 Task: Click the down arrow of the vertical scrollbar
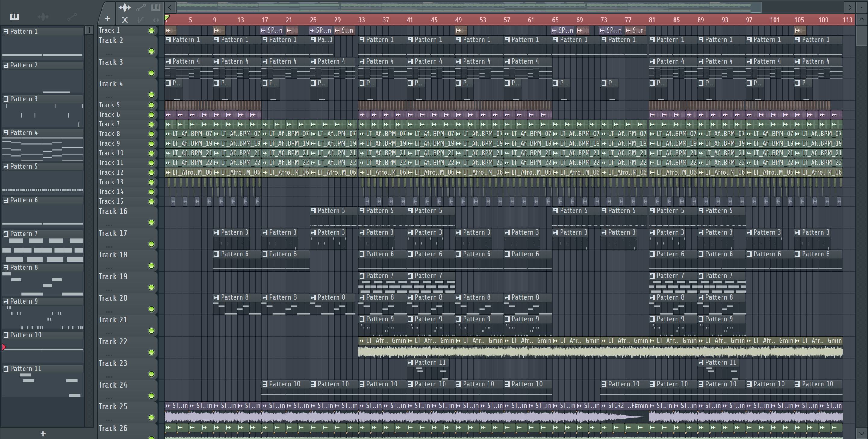[861, 433]
